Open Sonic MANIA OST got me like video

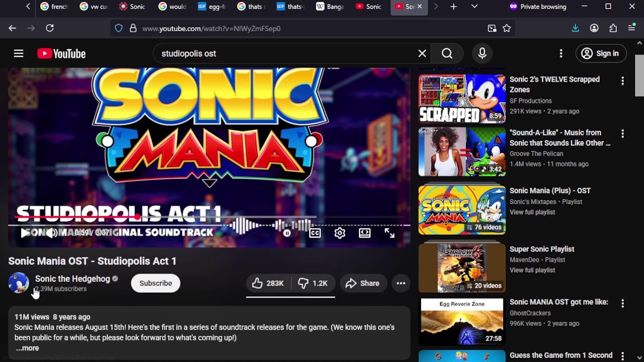[558, 302]
